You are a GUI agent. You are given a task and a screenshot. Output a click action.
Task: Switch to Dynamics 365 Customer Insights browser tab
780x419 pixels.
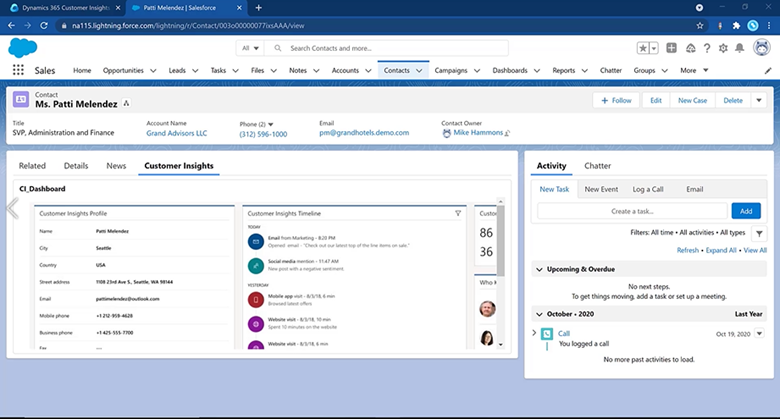click(64, 7)
